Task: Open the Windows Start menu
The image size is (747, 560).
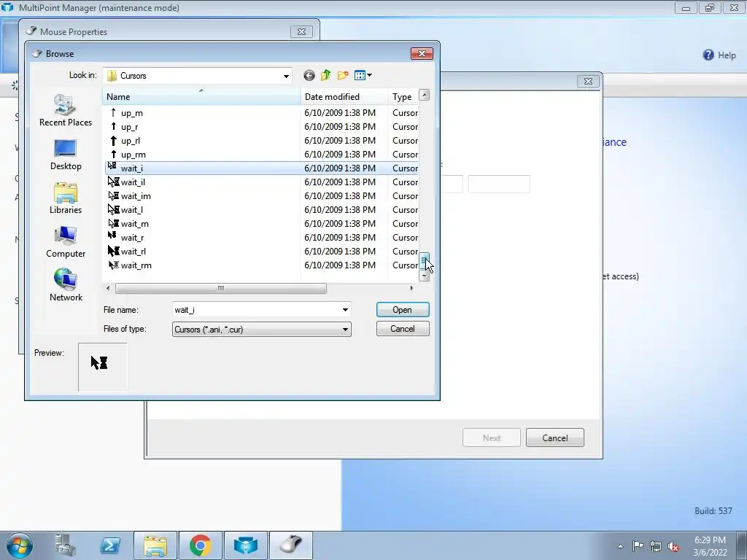Action: [x=20, y=545]
